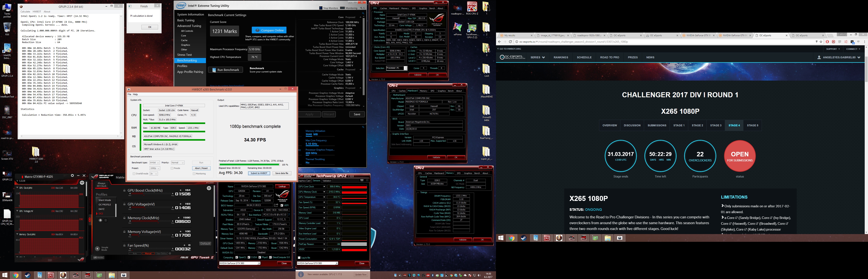Open Chrome from the left taskbar

[x=15, y=275]
